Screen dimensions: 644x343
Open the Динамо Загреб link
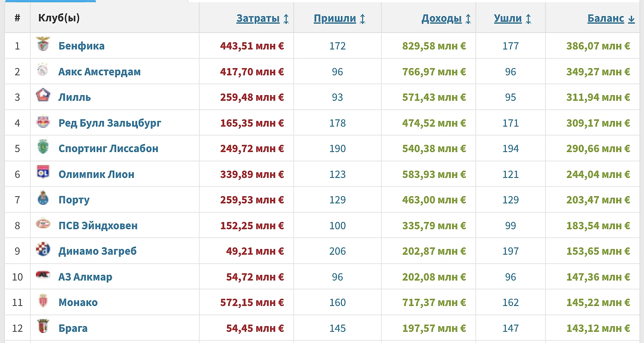pyautogui.click(x=97, y=251)
